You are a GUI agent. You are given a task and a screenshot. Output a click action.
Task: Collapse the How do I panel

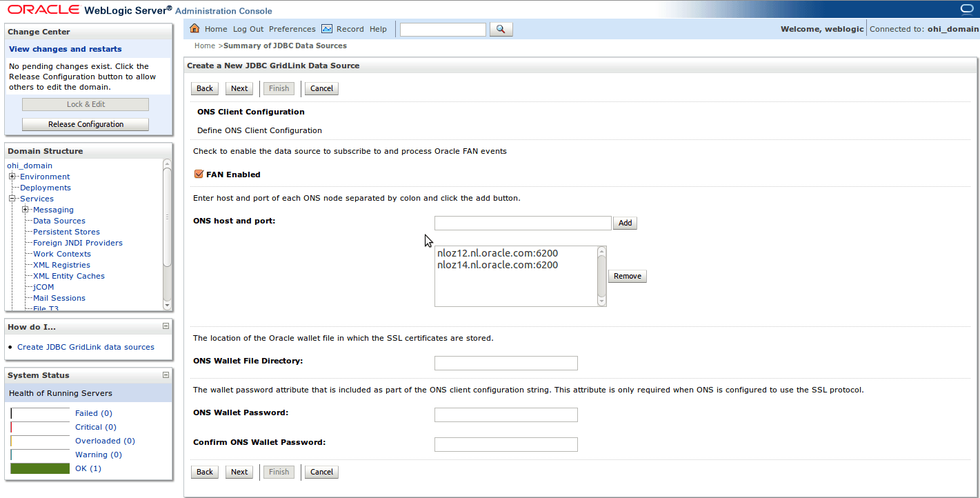coord(166,326)
